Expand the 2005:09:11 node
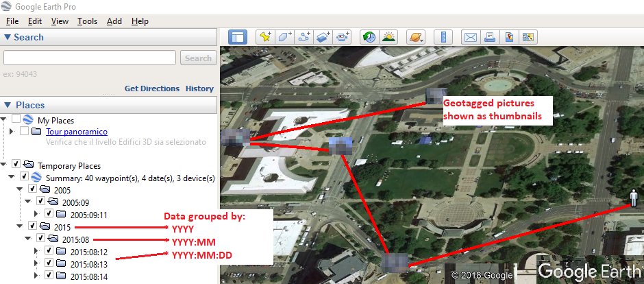The width and height of the screenshot is (644, 284). coord(36,214)
